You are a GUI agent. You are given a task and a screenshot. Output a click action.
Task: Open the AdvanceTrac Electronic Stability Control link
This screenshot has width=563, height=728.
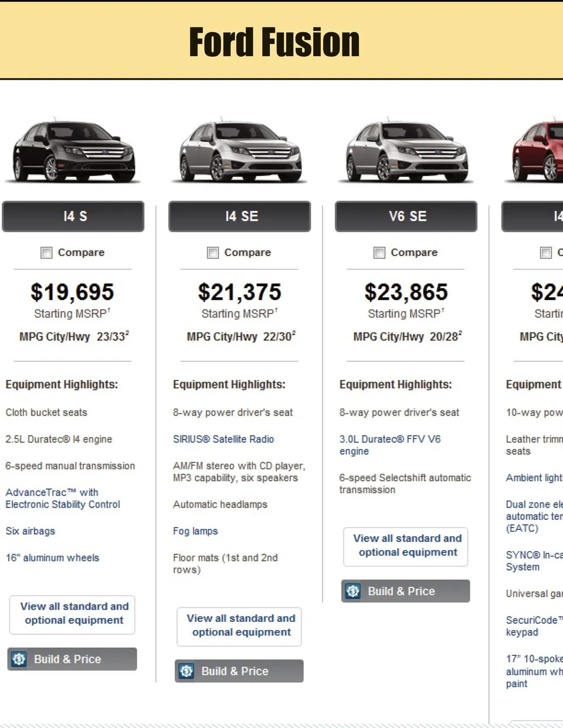point(63,498)
